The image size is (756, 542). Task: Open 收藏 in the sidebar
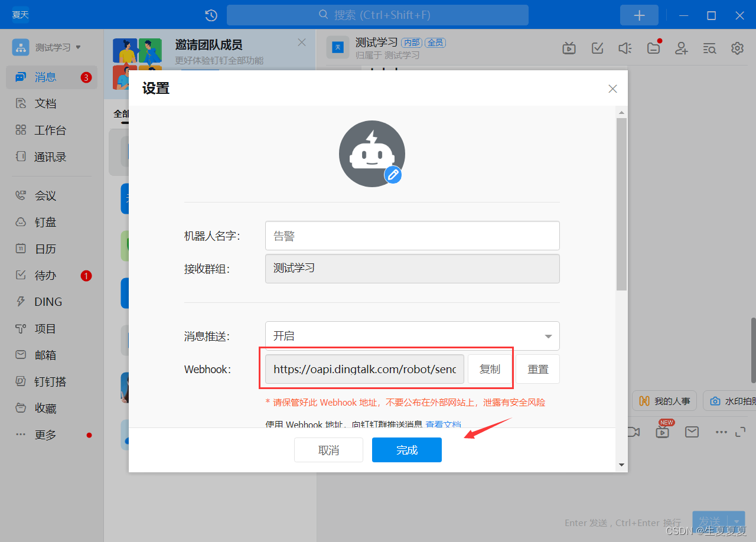tap(51, 408)
